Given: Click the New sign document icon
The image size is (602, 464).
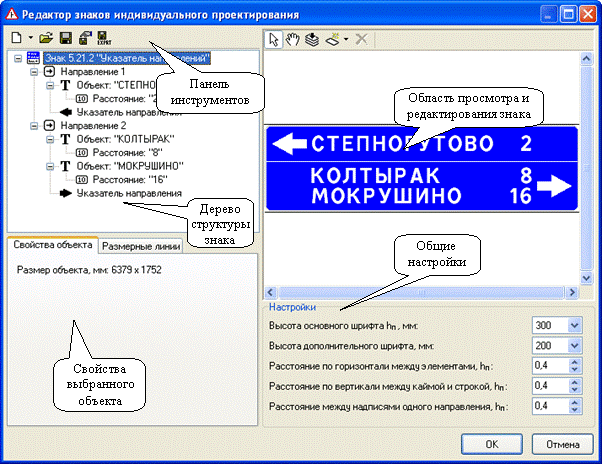Looking at the screenshot, I should click(x=17, y=38).
